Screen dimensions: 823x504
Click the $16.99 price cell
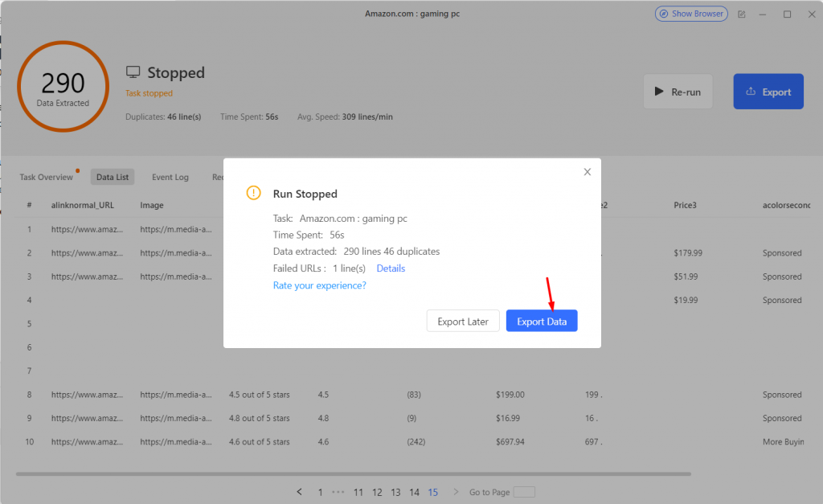click(508, 419)
